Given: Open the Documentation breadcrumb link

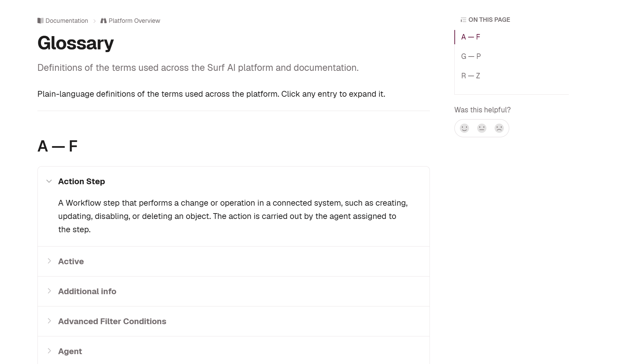Looking at the screenshot, I should click(x=67, y=21).
